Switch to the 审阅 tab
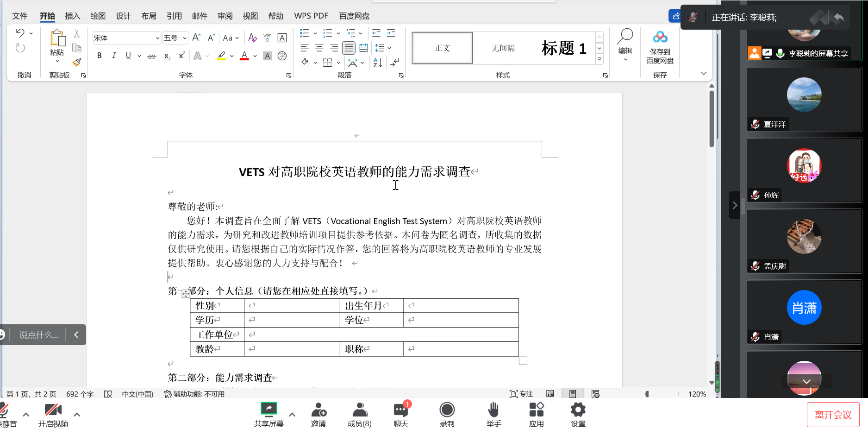This screenshot has width=868, height=429. click(225, 16)
